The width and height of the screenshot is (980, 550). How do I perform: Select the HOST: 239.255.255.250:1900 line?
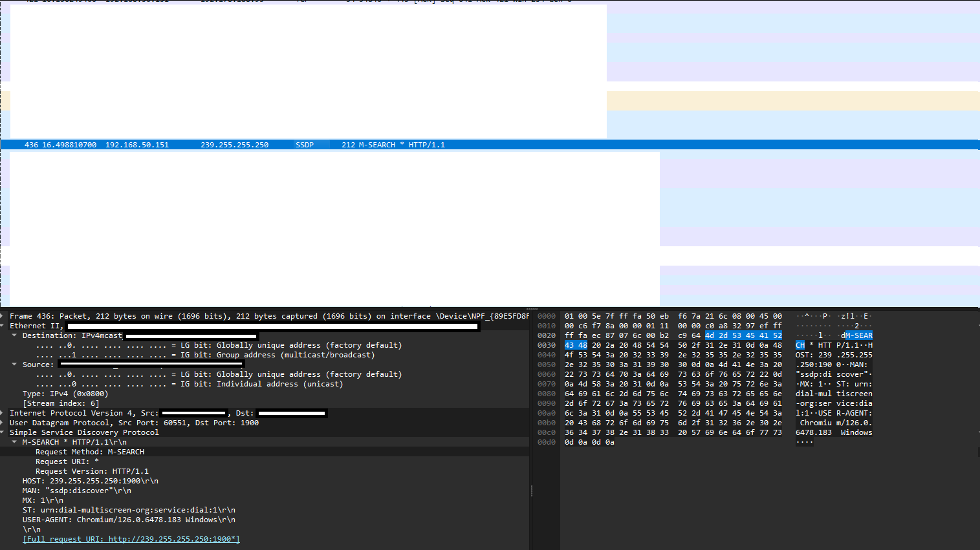point(90,481)
